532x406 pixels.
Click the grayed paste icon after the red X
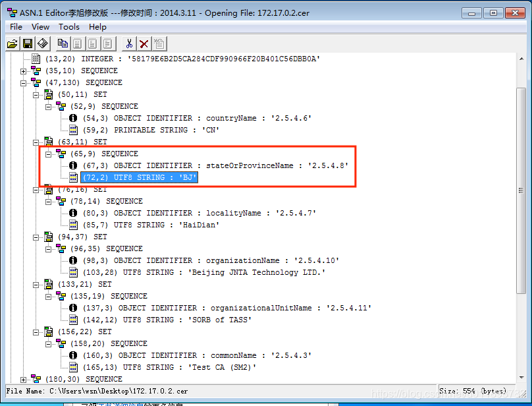(159, 43)
